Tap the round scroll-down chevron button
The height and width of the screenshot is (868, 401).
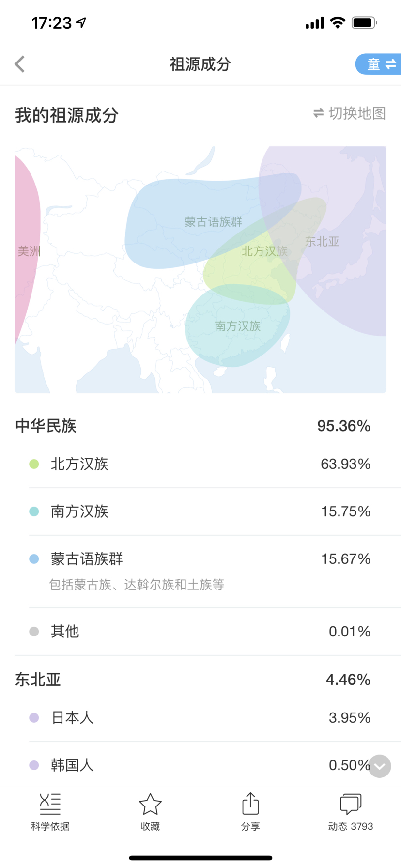pyautogui.click(x=379, y=766)
